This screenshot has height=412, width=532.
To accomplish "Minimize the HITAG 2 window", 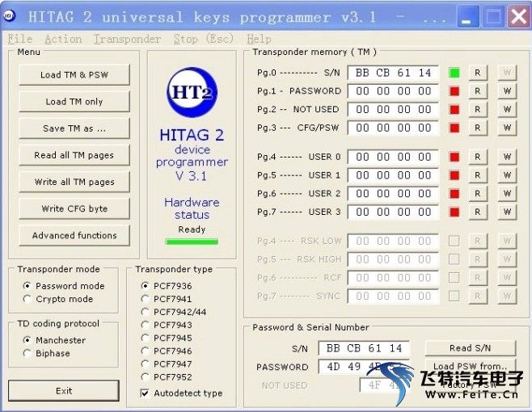I will tap(468, 16).
